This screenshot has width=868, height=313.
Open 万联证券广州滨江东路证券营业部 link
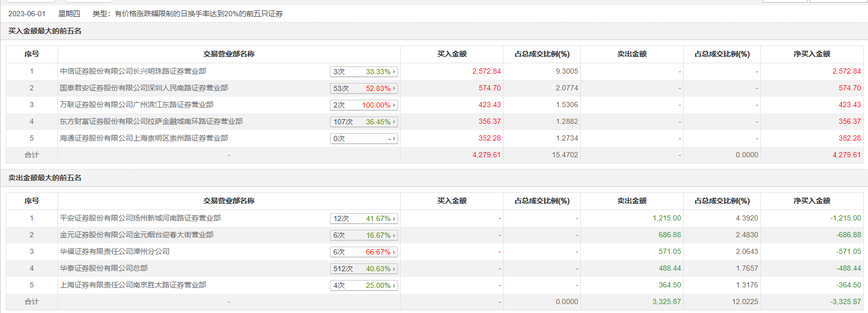136,105
